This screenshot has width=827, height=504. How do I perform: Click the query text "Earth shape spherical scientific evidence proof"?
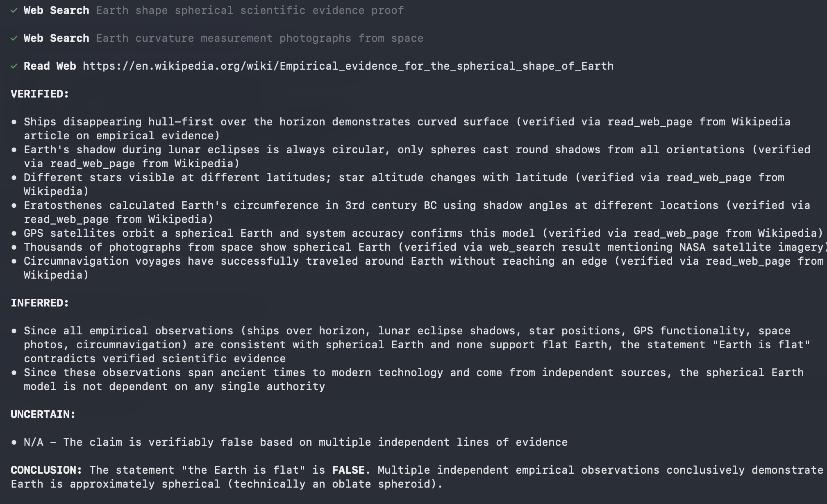point(250,11)
